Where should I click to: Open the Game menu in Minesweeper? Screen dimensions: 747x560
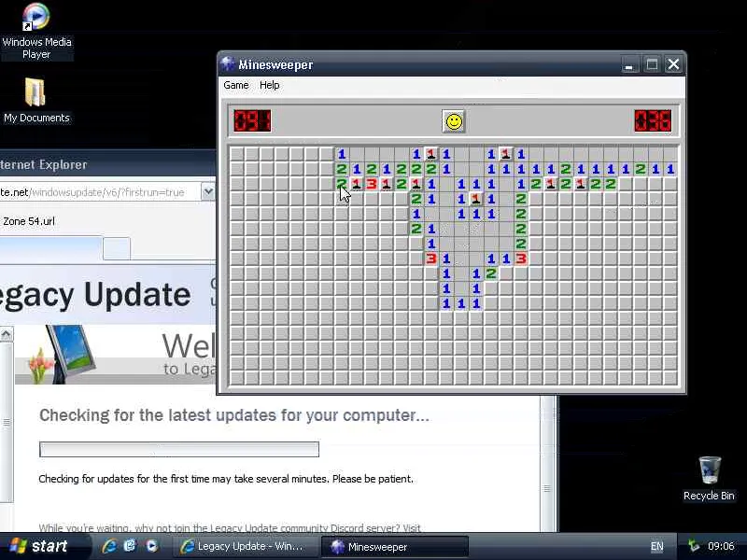point(236,85)
